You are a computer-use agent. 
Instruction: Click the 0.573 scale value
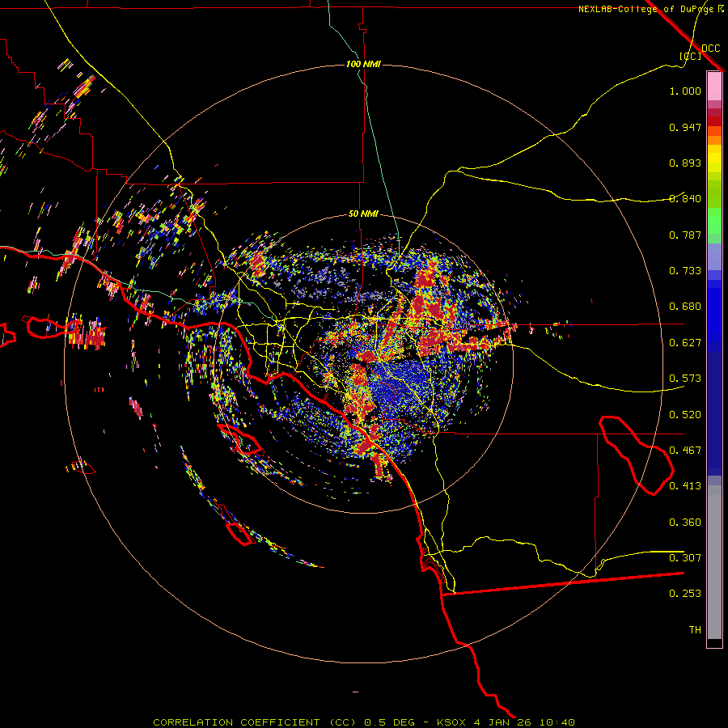[685, 379]
